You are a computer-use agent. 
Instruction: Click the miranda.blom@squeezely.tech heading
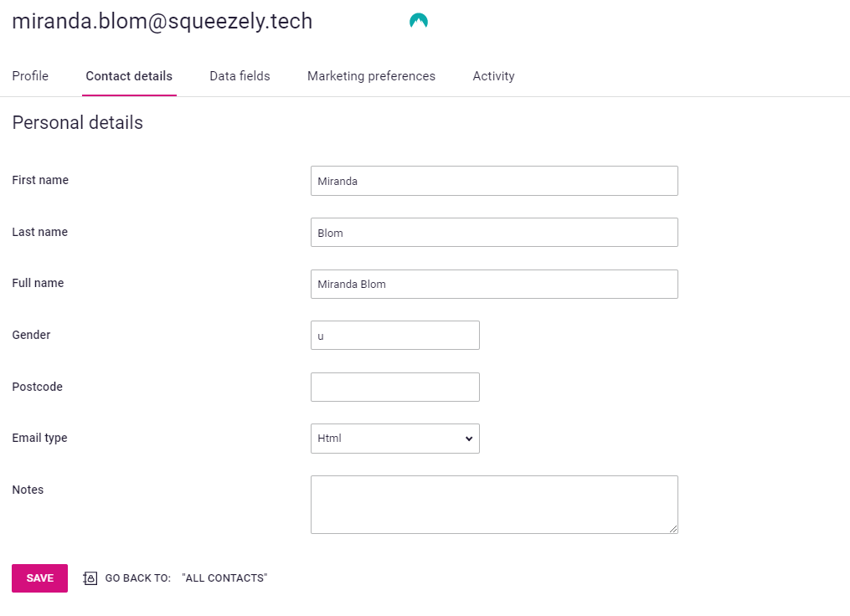tap(162, 21)
